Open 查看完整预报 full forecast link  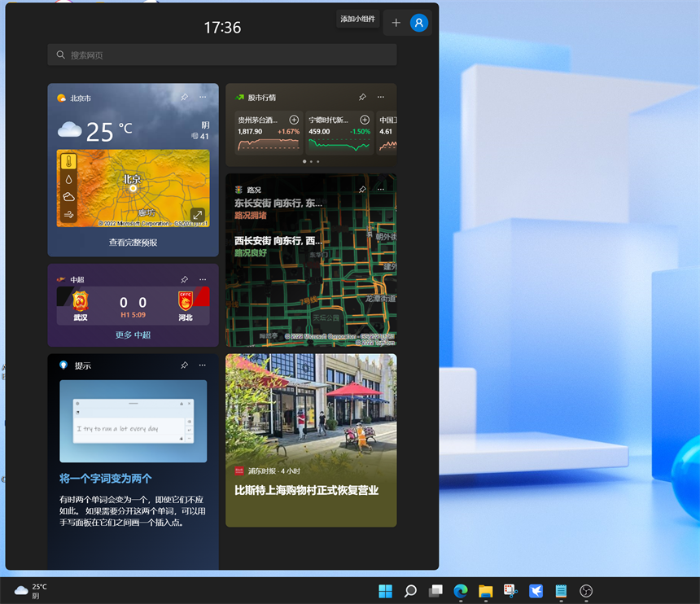coord(133,243)
